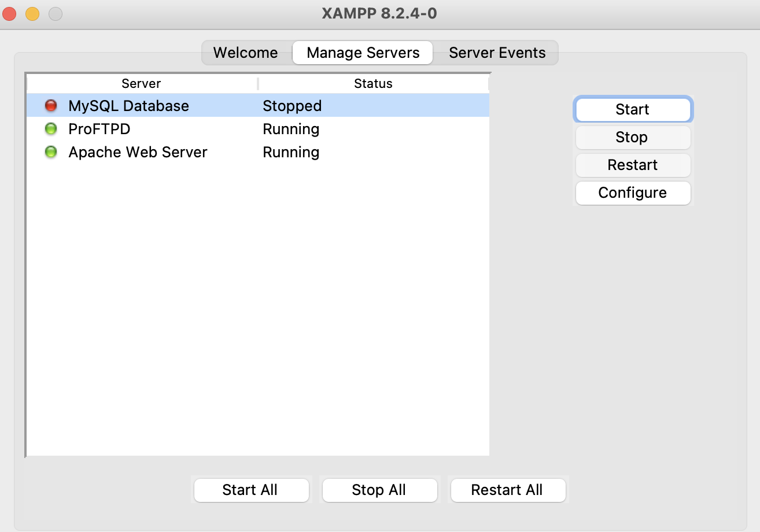Open Configure for the selected server
The image size is (760, 532).
tap(633, 193)
